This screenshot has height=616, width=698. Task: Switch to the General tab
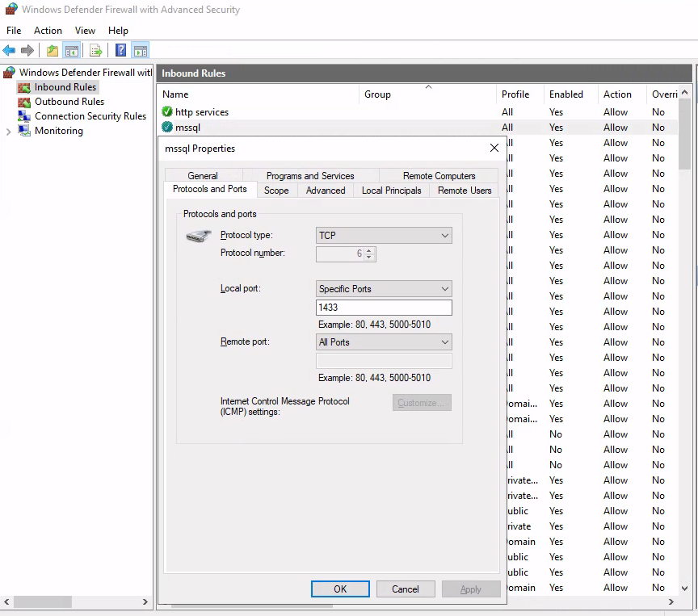tap(203, 175)
